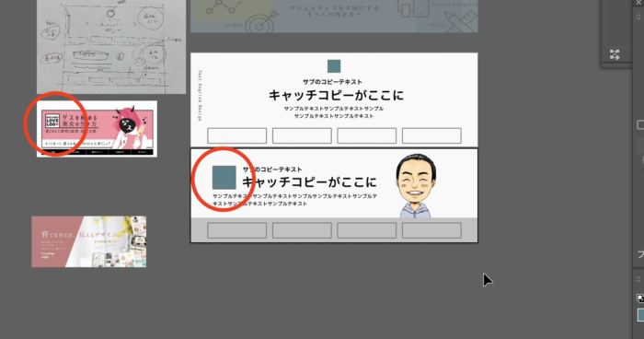Select the first white button box in upper mockup

pyautogui.click(x=237, y=135)
